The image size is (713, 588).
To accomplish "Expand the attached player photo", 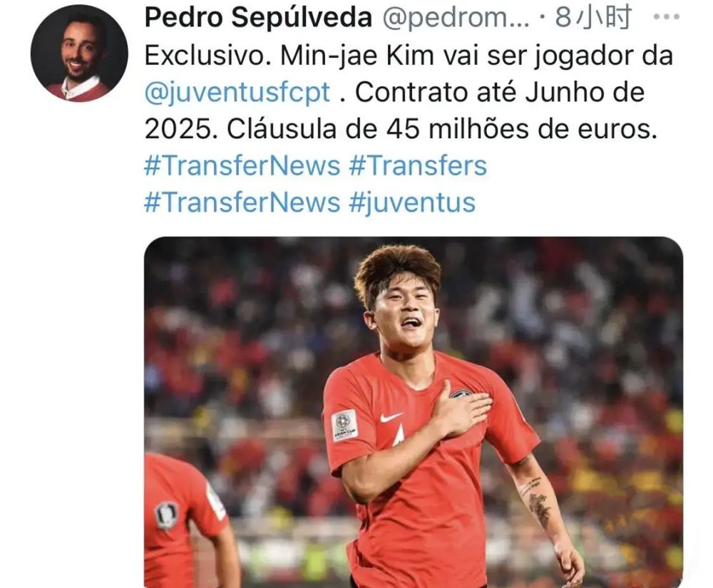I will 414,412.
